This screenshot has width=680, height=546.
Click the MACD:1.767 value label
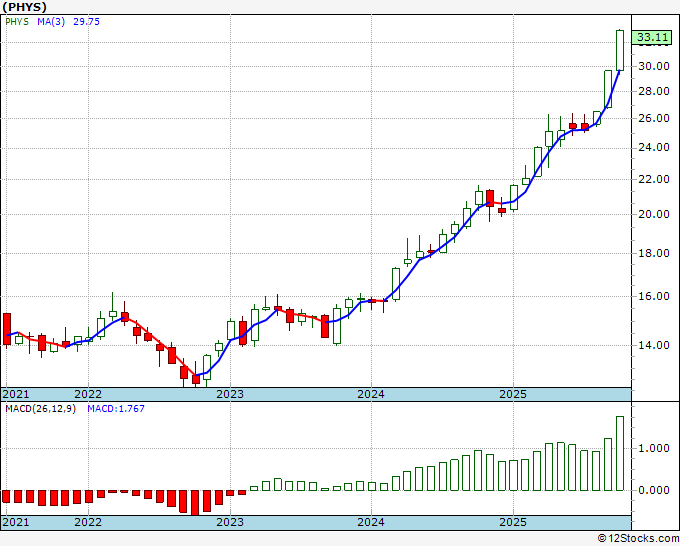click(x=116, y=409)
